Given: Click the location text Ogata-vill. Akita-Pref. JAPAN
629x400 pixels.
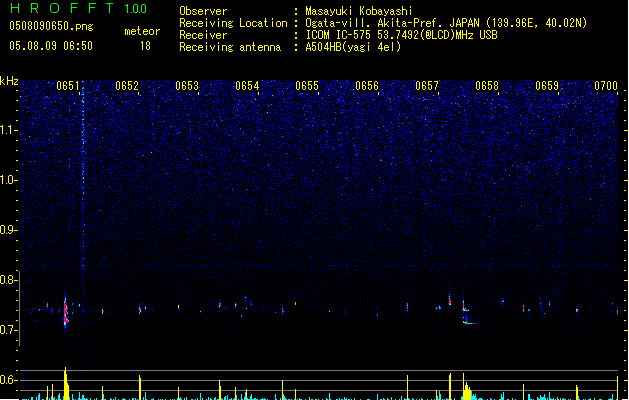Looking at the screenshot, I should (x=392, y=23).
